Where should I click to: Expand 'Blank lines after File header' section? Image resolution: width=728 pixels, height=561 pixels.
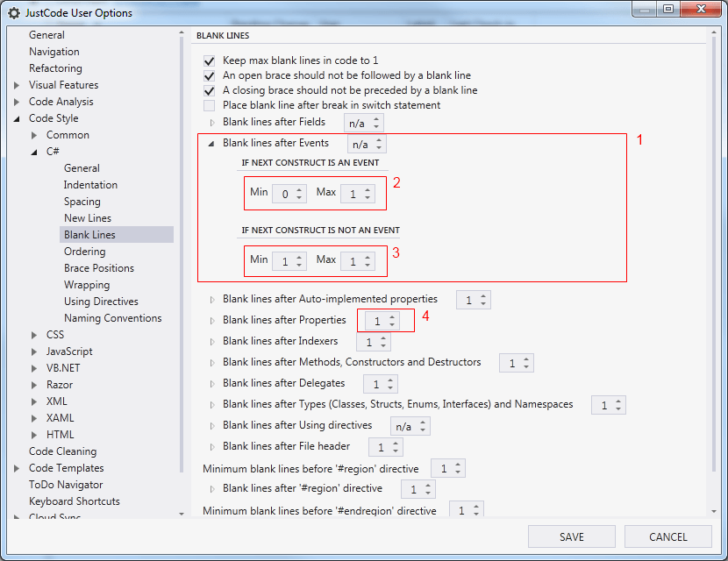tap(212, 447)
